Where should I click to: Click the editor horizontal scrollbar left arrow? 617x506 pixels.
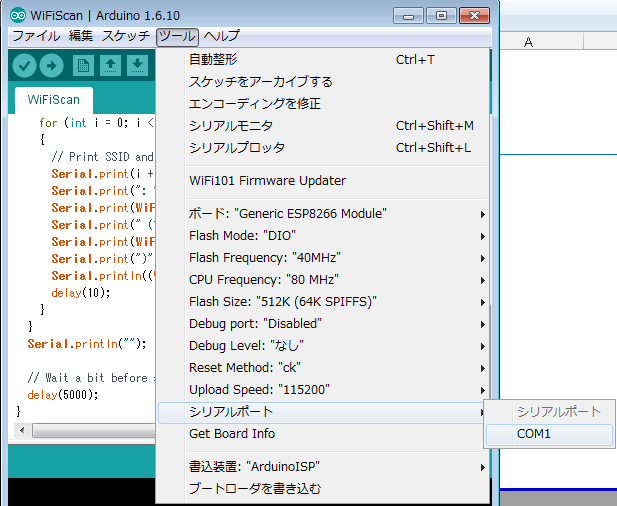[22, 430]
